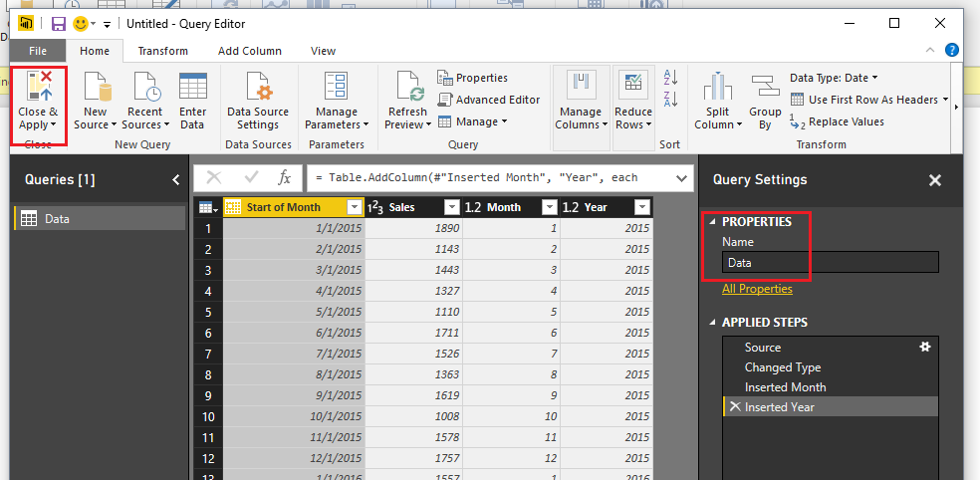Viewport: 980px width, 480px height.
Task: Open the All Properties link
Action: tap(757, 289)
